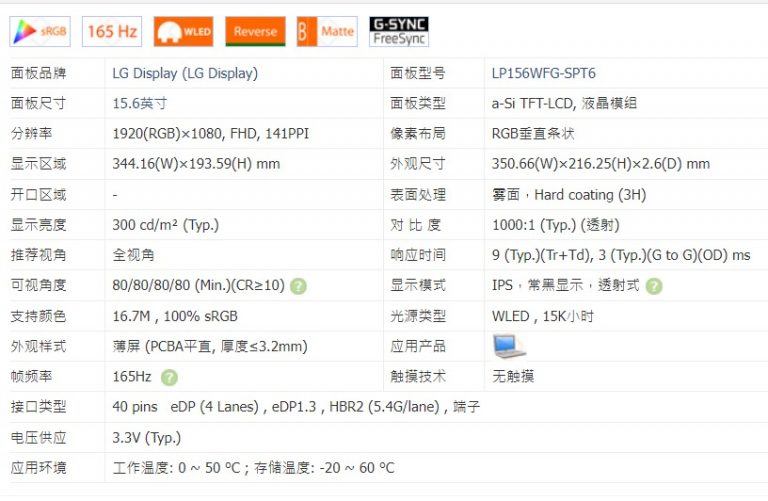Click the sRGB color gamut badge
The width and height of the screenshot is (768, 501).
(x=40, y=31)
